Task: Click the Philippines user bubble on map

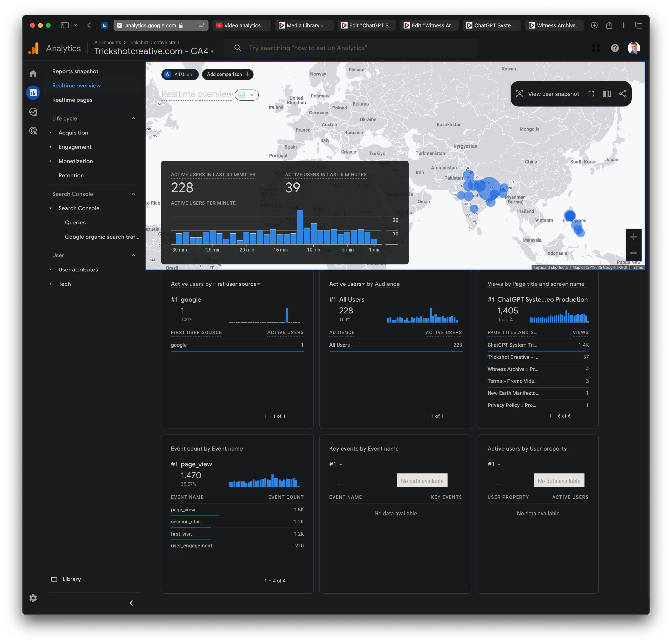Action: coord(569,216)
